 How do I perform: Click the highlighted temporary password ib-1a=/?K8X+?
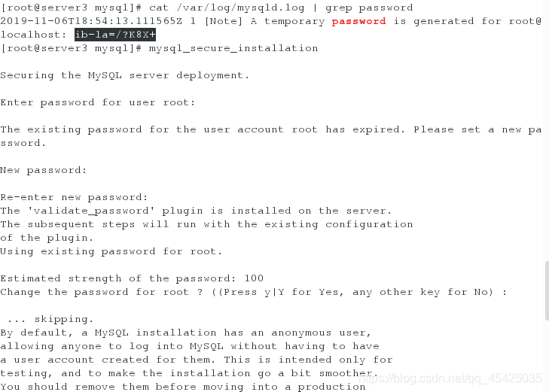tap(115, 35)
